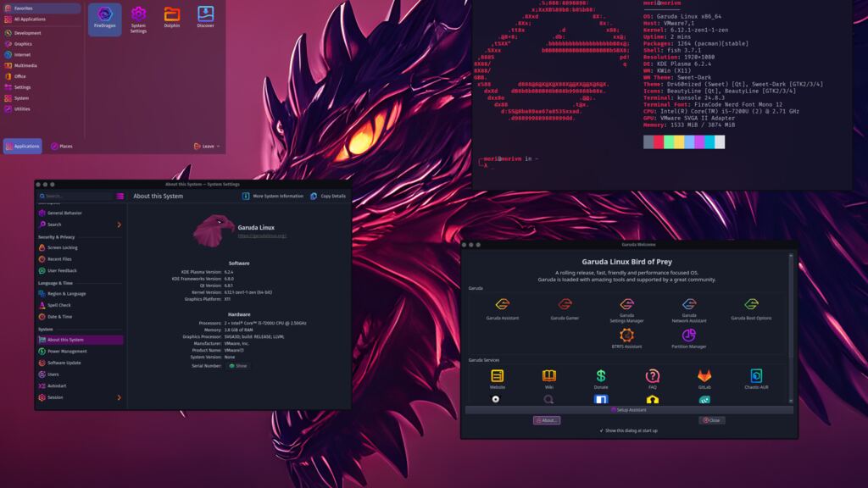Click the Close button in Garuda Welcome

tap(712, 420)
